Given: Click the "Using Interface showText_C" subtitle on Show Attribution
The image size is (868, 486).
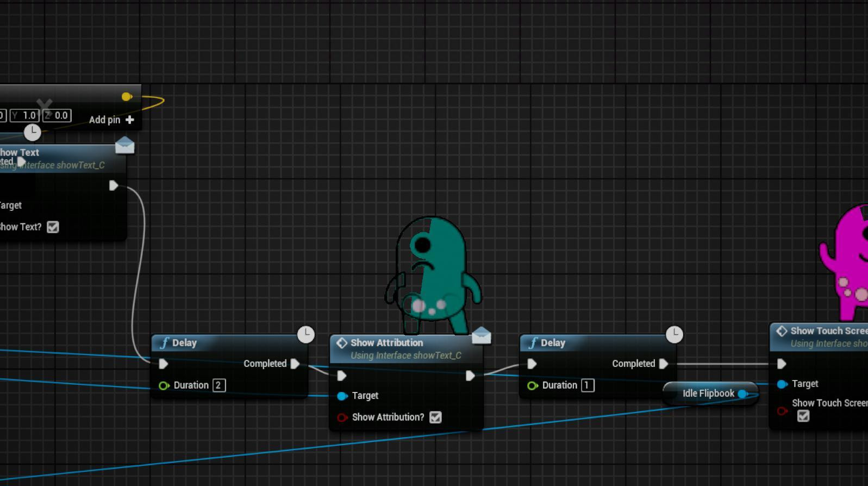Looking at the screenshot, I should (406, 356).
